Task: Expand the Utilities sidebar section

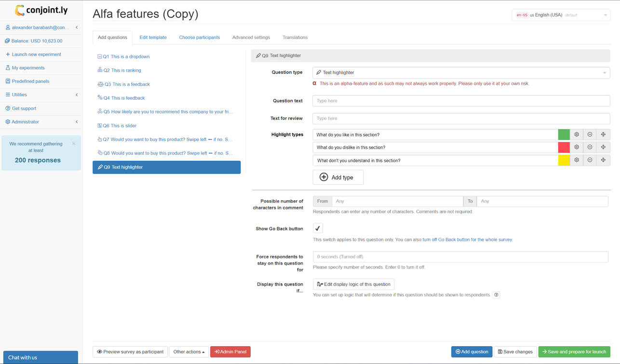Action: pos(41,95)
